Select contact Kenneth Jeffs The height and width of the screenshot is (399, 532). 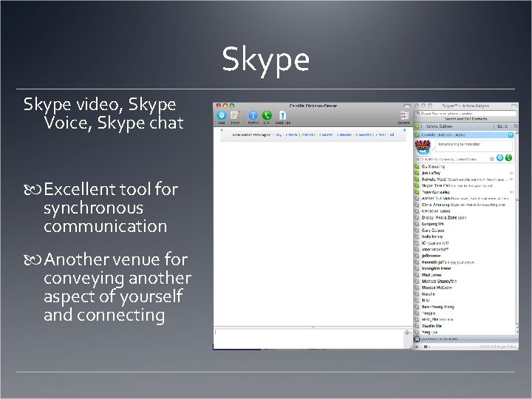464,262
